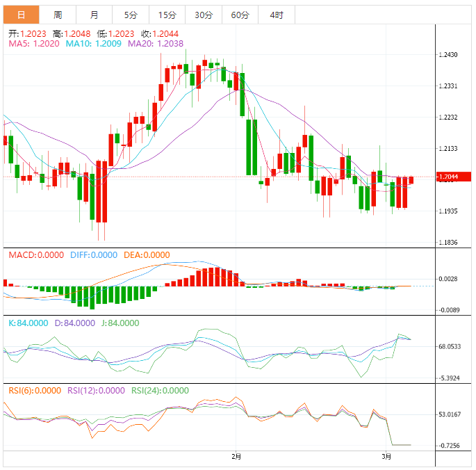Click the current price tag 1.2044

[x=450, y=177]
